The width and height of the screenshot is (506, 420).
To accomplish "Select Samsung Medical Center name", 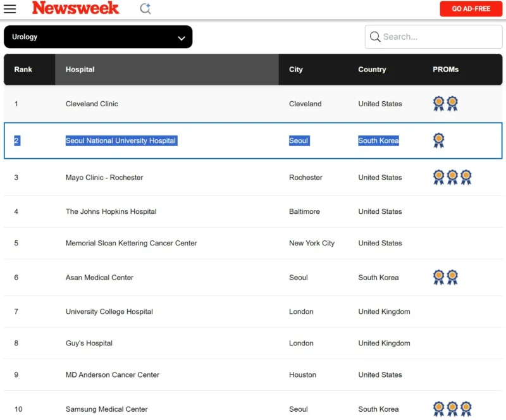I will 106,409.
